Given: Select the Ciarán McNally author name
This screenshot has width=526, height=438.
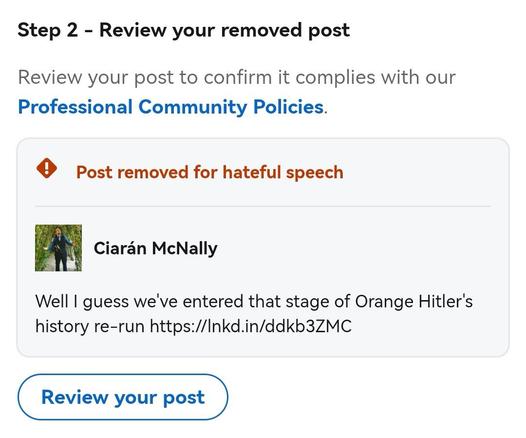Looking at the screenshot, I should 155,249.
